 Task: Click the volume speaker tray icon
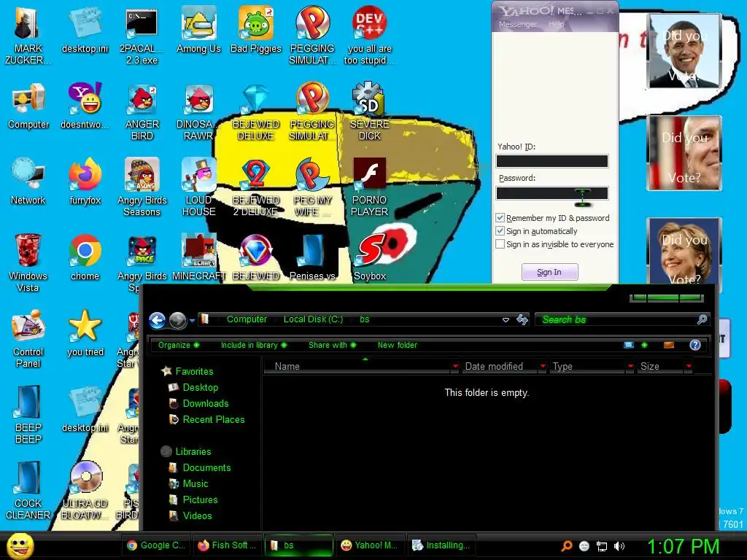pos(619,546)
